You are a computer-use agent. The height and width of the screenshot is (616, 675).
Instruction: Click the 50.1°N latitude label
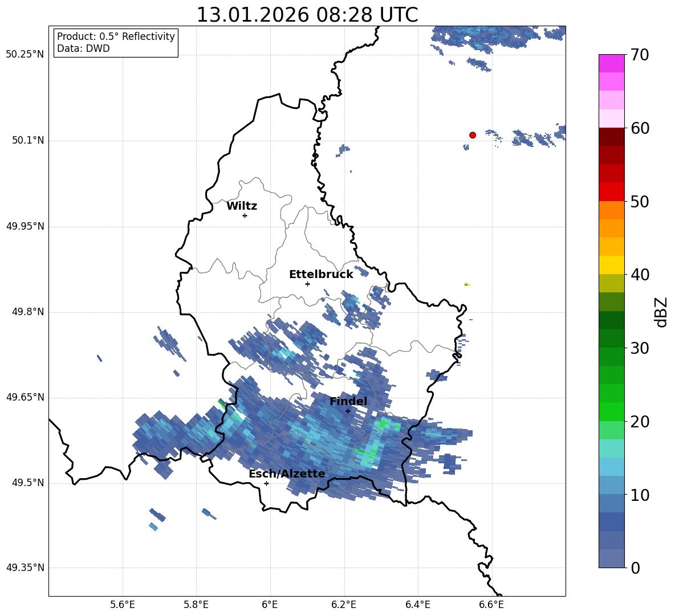[x=27, y=140]
